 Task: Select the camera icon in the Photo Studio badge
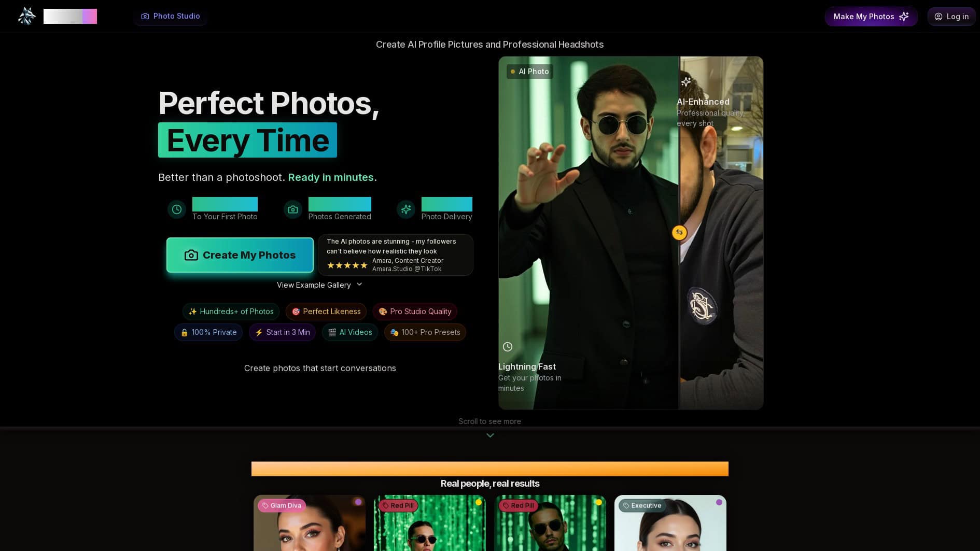coord(145,16)
